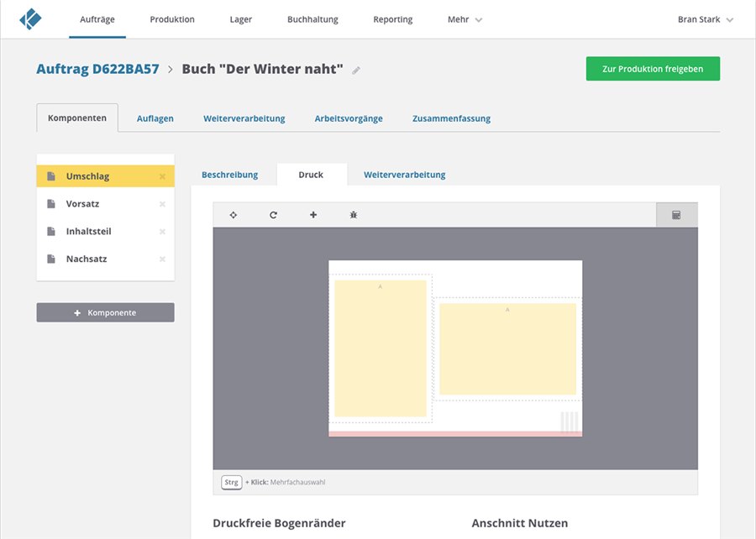Open Lager in top navigation
The height and width of the screenshot is (539, 756).
240,19
